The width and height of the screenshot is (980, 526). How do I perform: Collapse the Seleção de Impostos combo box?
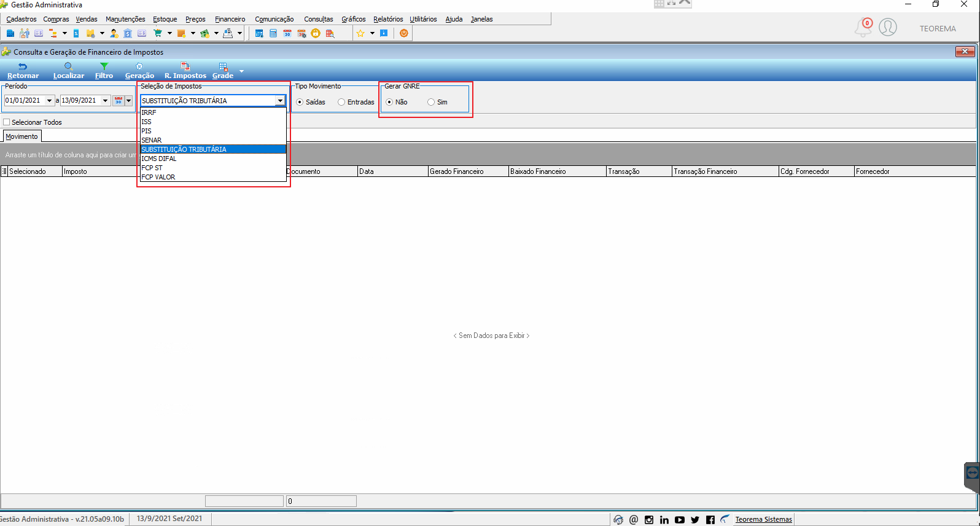pos(280,101)
